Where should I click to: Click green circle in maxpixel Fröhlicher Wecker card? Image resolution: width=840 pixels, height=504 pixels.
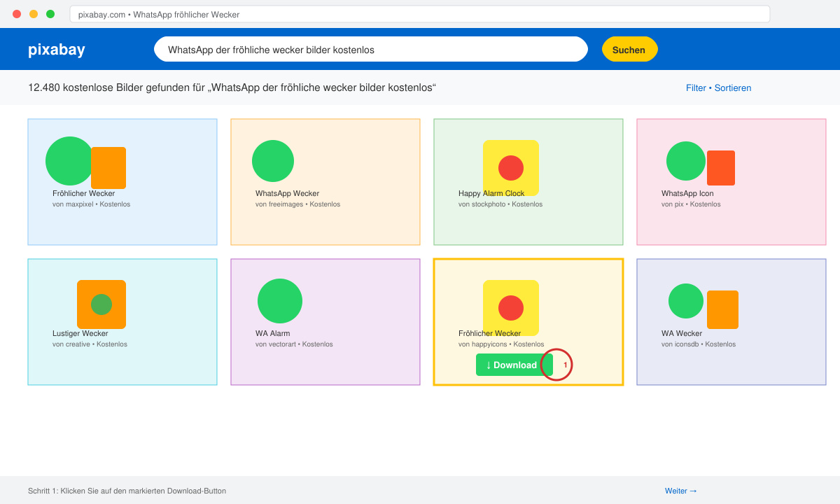70,161
